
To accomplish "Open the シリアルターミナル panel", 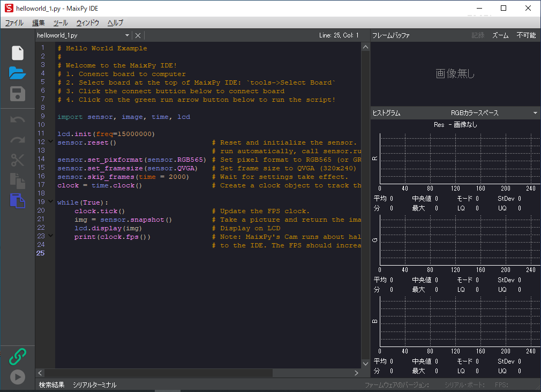I will pos(94,385).
